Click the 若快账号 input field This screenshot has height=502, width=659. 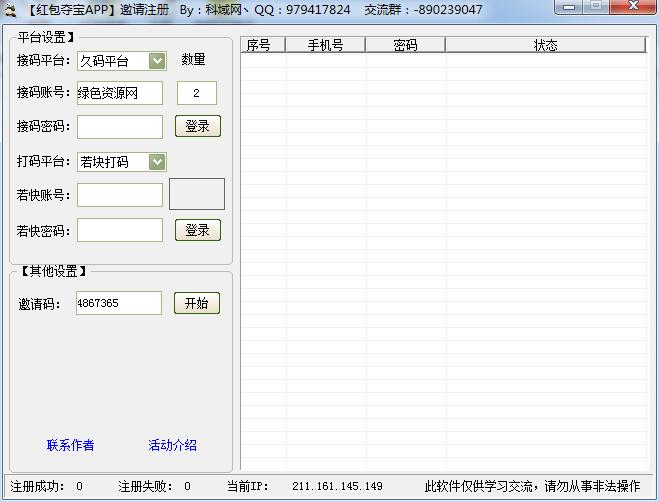[120, 195]
